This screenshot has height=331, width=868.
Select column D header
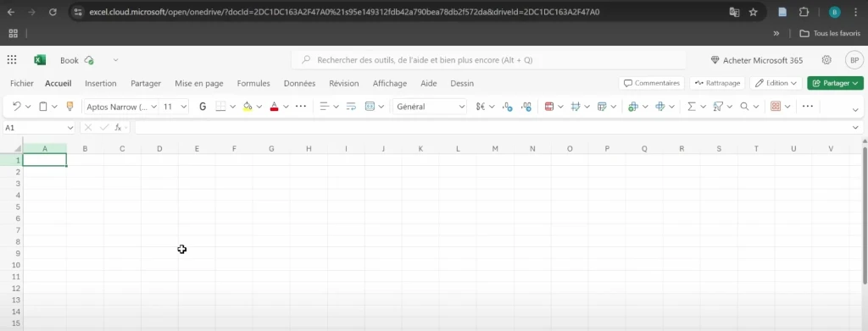click(159, 149)
